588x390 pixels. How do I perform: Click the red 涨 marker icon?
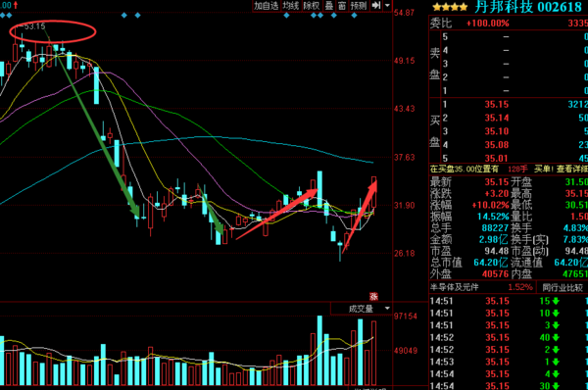tap(373, 296)
